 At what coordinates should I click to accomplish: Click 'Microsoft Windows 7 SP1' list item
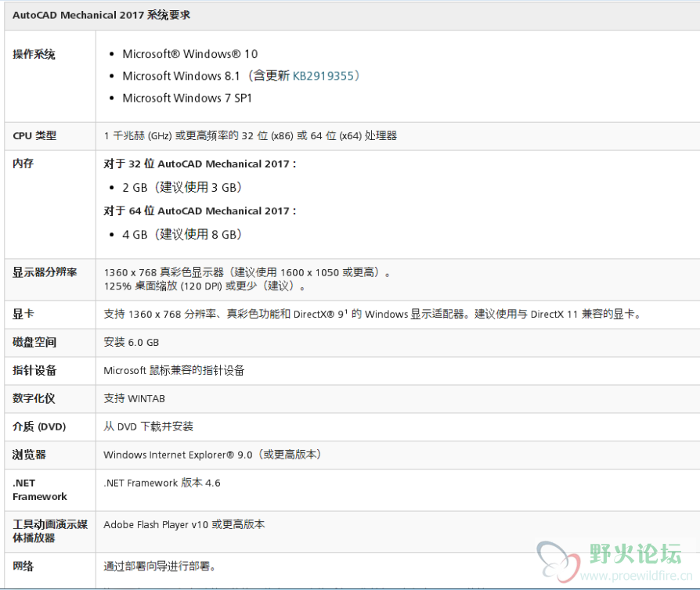tap(187, 98)
